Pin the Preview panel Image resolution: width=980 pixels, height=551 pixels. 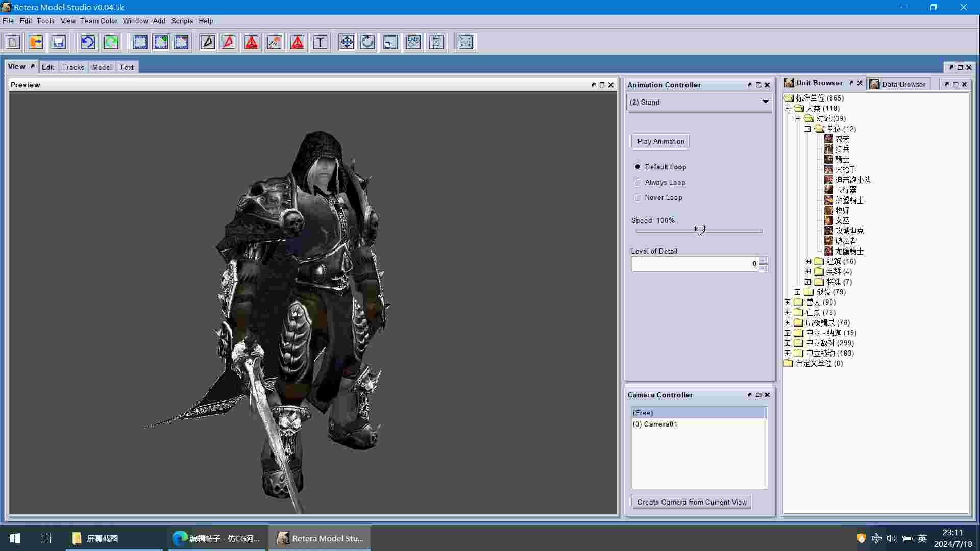coord(594,85)
